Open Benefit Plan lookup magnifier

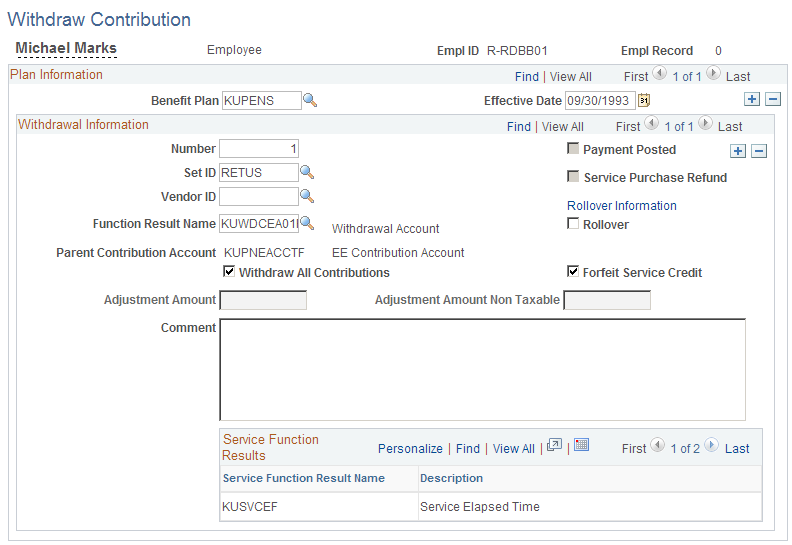coord(310,100)
